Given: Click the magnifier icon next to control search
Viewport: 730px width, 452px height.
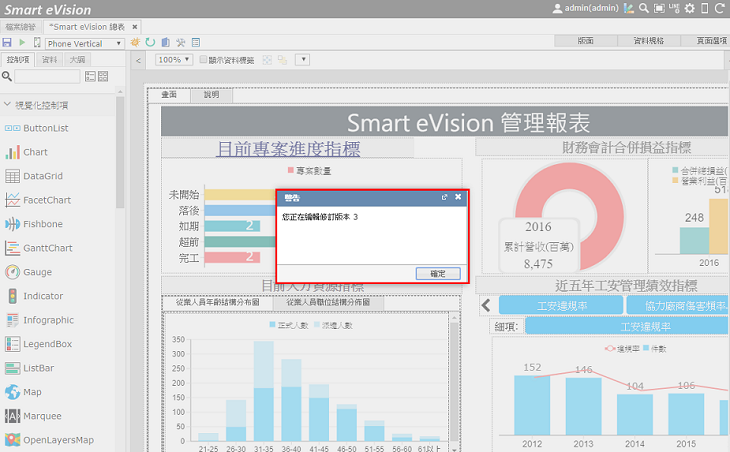Looking at the screenshot, I should click(x=7, y=76).
